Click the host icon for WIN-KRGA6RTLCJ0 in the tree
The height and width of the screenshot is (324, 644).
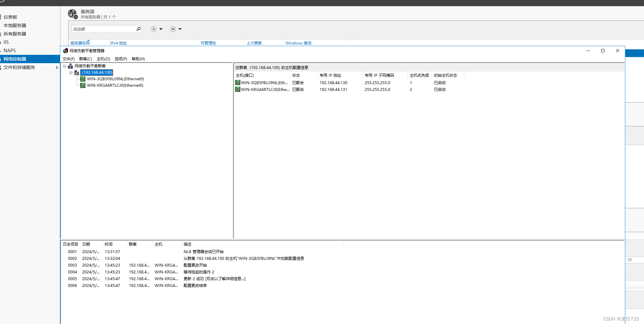[83, 85]
